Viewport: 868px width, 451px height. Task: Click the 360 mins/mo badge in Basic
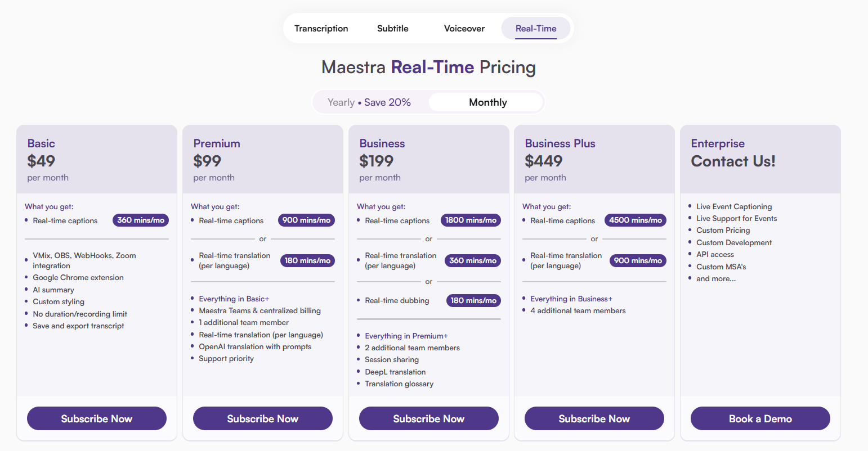pos(141,220)
